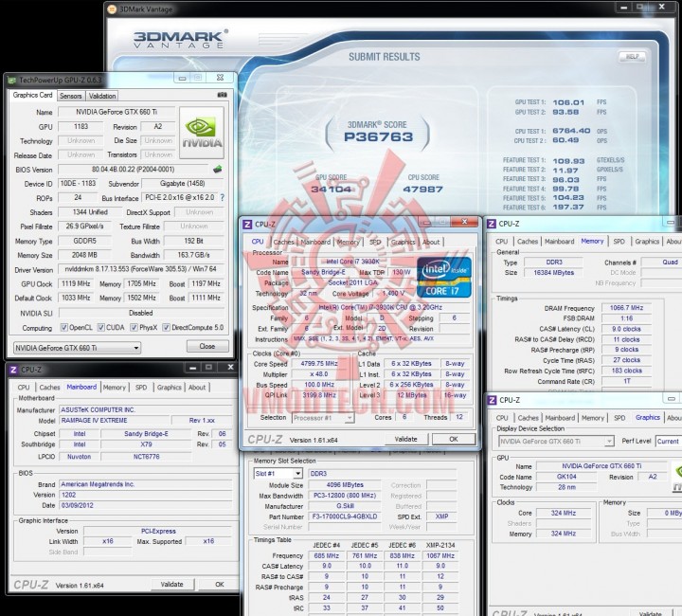Click the P36763 3DMark score
The image size is (682, 616).
378,137
